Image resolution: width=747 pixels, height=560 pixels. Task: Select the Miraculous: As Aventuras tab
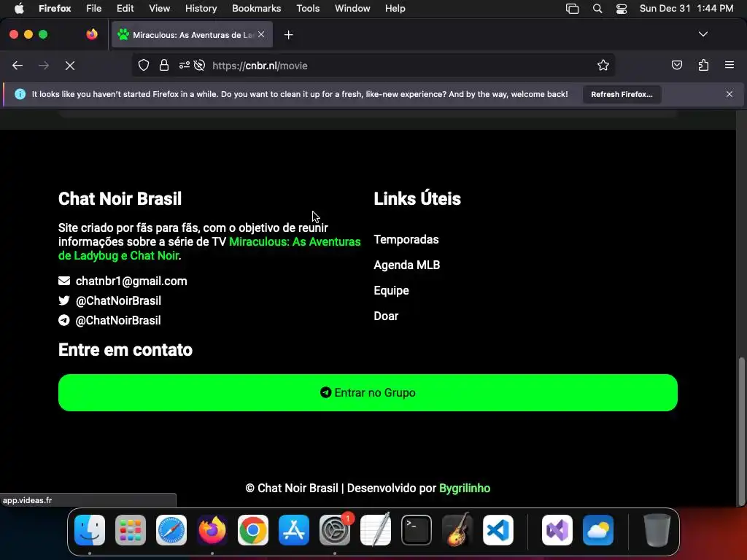192,35
